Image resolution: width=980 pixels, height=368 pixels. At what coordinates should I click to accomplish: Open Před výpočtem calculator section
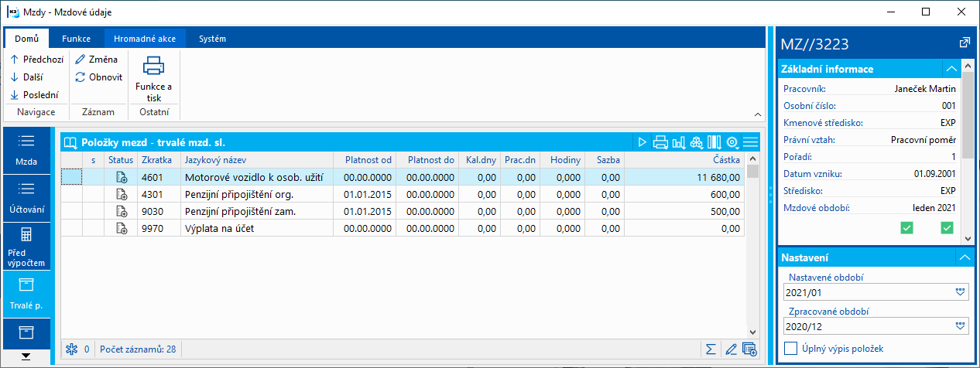click(26, 247)
